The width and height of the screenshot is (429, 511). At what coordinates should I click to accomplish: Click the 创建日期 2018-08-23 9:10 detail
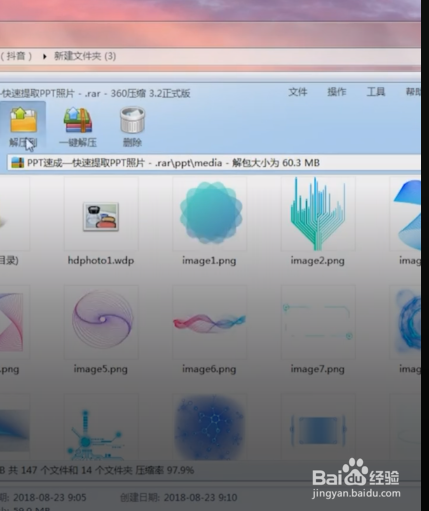click(x=179, y=497)
